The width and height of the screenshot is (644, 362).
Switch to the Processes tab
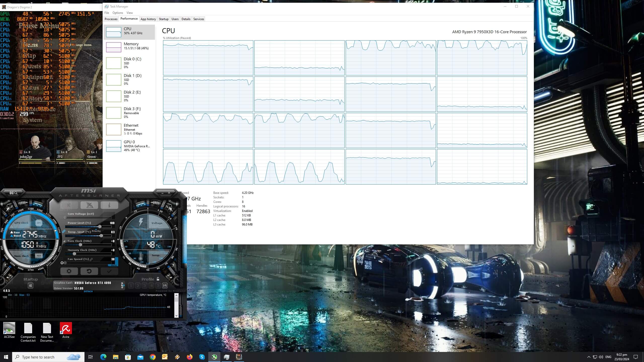point(111,19)
